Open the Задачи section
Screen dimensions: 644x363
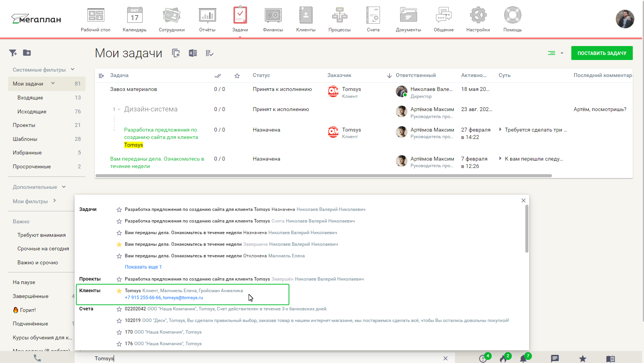tap(240, 19)
